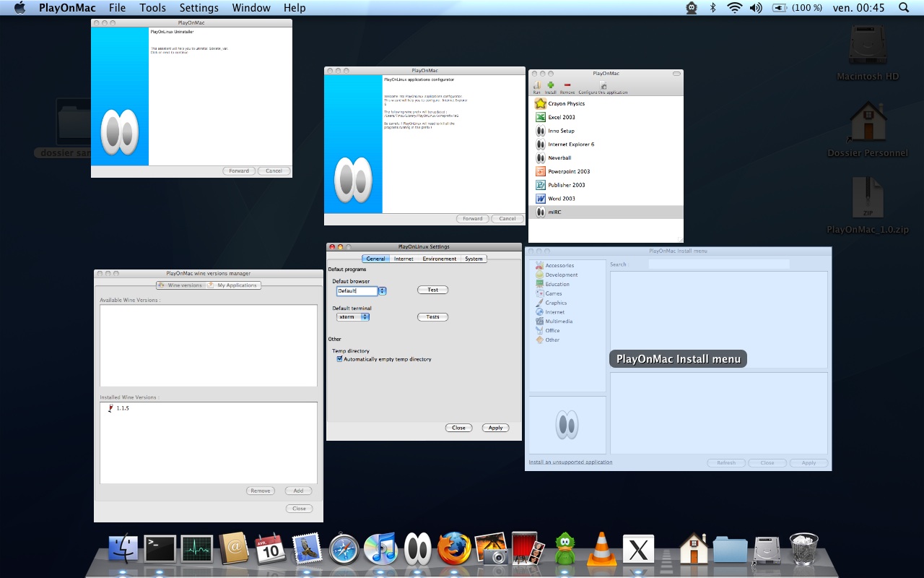Click the Spotlight magnifier in menu bar
This screenshot has height=578, width=924.
904,8
